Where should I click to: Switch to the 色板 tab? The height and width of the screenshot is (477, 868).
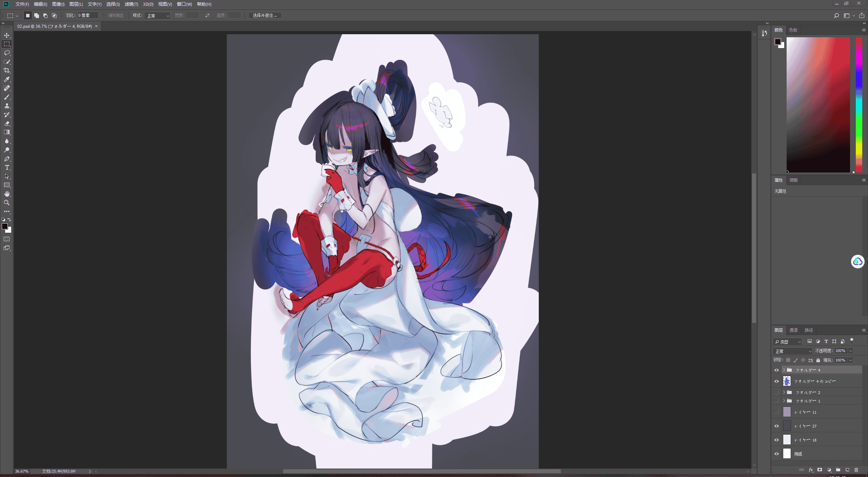point(793,30)
